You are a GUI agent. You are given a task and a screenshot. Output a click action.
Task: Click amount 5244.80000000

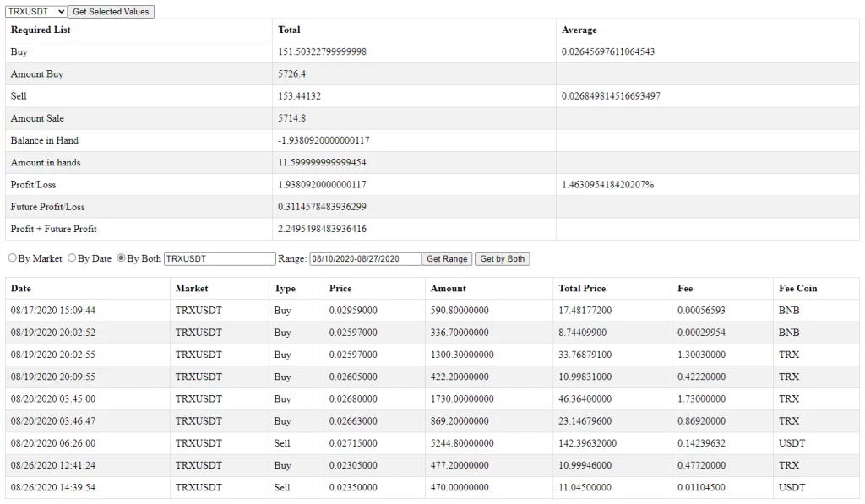[462, 442]
